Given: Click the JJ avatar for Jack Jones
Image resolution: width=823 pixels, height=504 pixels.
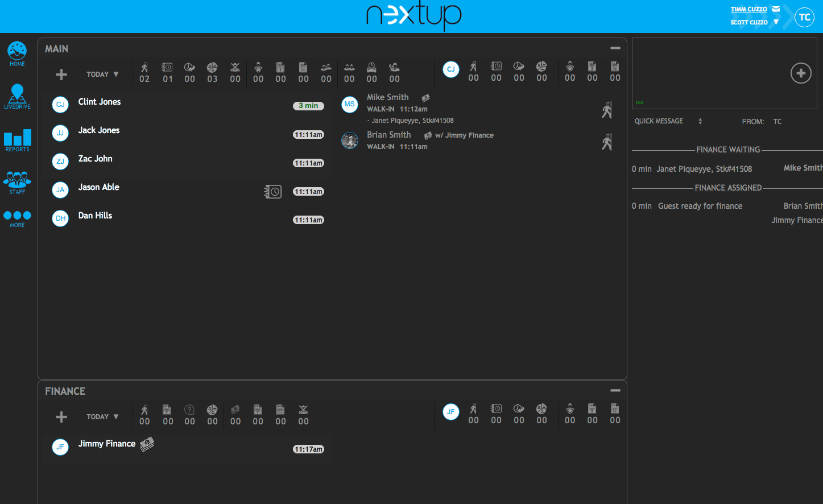Looking at the screenshot, I should click(x=60, y=133).
